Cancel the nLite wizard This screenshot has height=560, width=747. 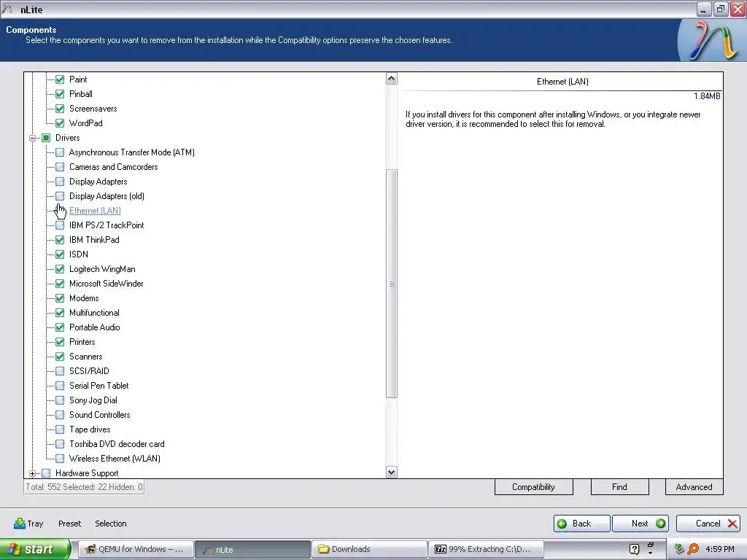(x=708, y=524)
